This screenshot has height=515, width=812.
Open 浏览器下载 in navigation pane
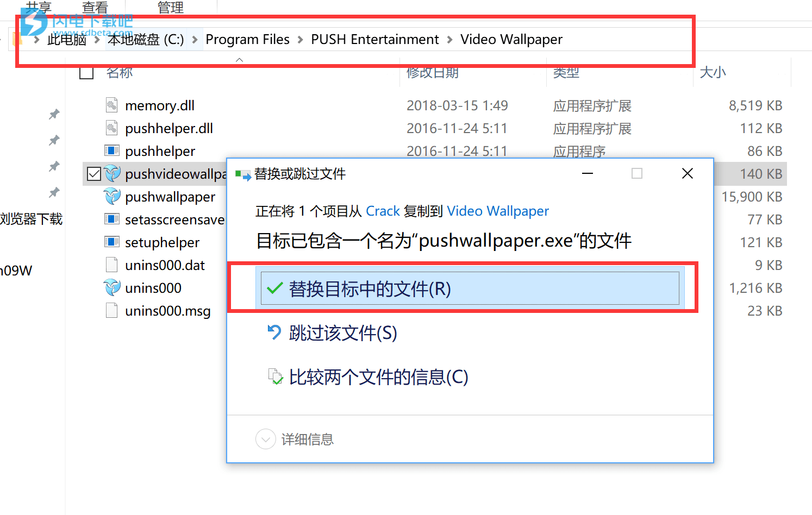(32, 219)
